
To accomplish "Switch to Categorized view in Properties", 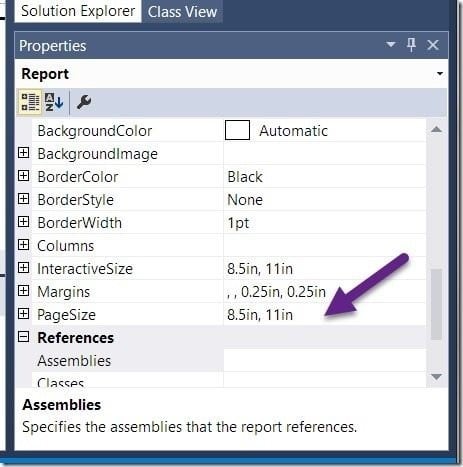I will coord(30,102).
